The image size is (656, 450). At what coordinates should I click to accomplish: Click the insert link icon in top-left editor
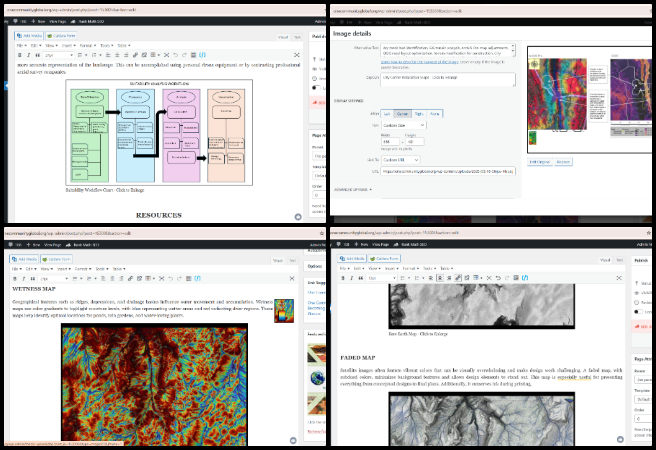coord(135,55)
